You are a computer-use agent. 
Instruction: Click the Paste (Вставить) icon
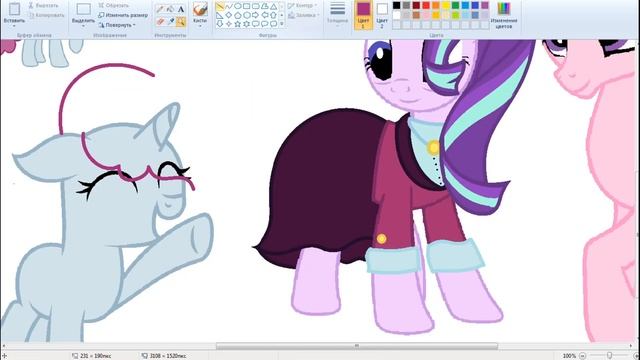pyautogui.click(x=14, y=9)
